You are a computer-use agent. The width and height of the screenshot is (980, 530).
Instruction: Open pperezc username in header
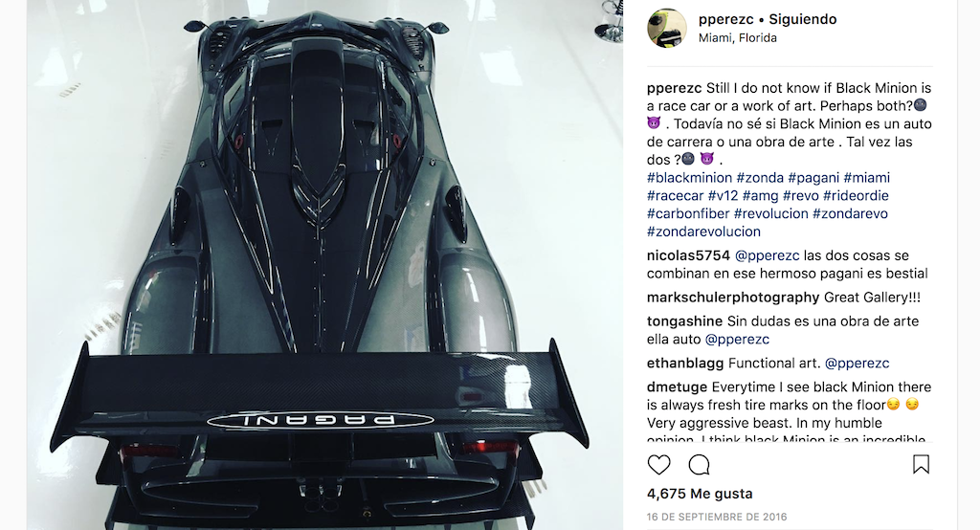coord(725,19)
